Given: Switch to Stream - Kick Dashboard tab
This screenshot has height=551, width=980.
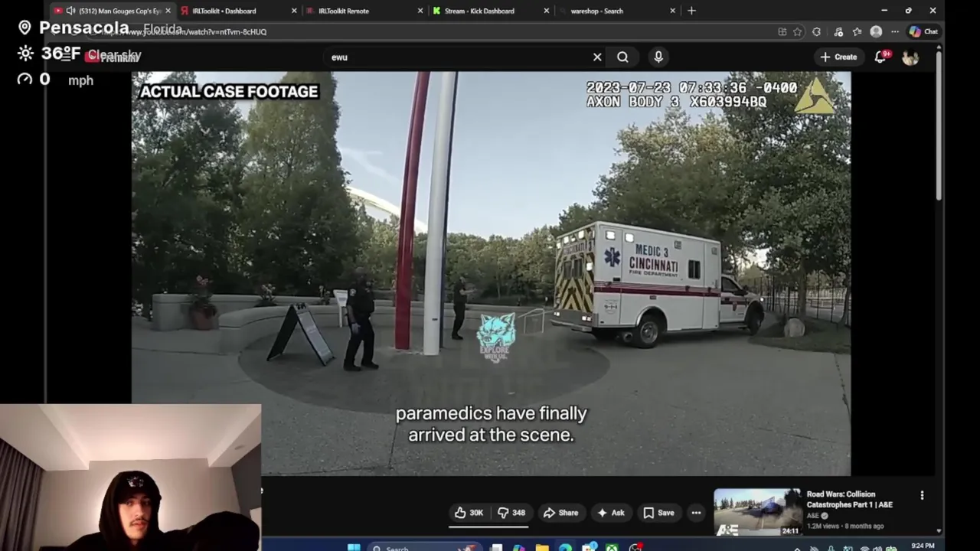Looking at the screenshot, I should pyautogui.click(x=490, y=11).
